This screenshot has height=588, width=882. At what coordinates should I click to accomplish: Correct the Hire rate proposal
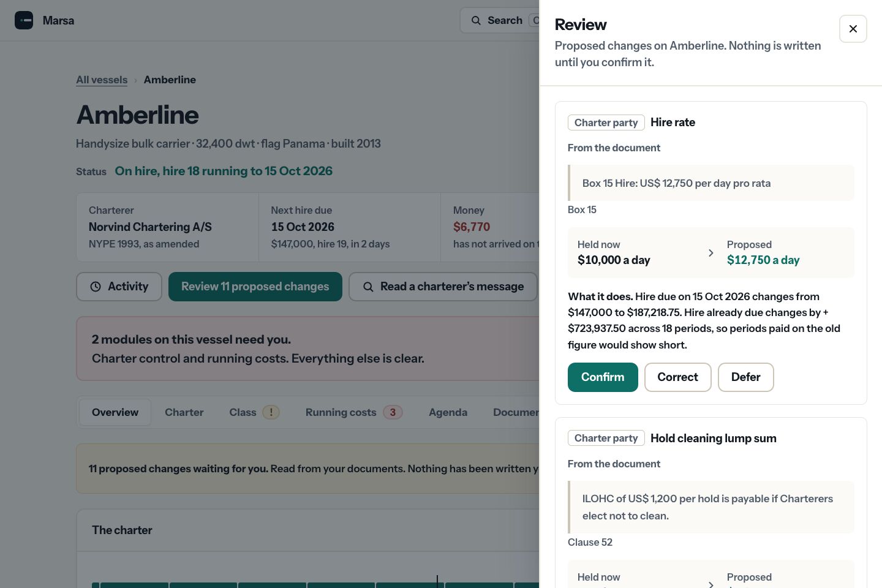pos(677,377)
